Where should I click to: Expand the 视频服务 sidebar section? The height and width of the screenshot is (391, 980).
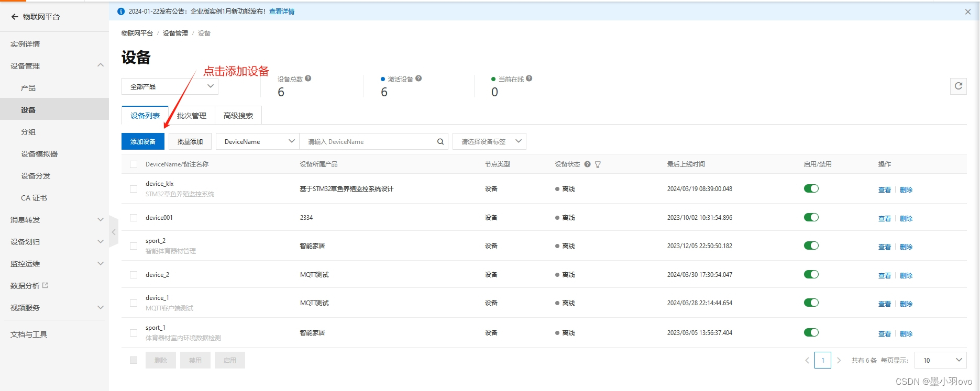tap(101, 308)
